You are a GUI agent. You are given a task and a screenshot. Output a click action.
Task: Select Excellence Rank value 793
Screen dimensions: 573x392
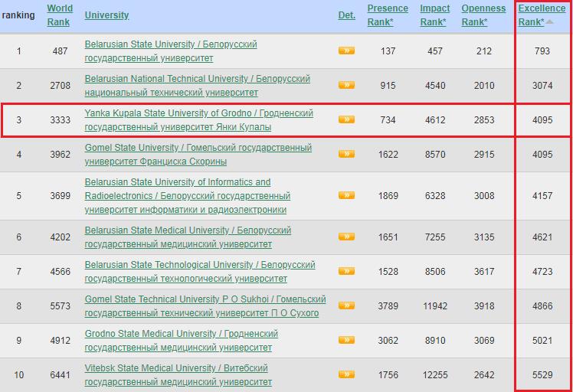point(542,51)
